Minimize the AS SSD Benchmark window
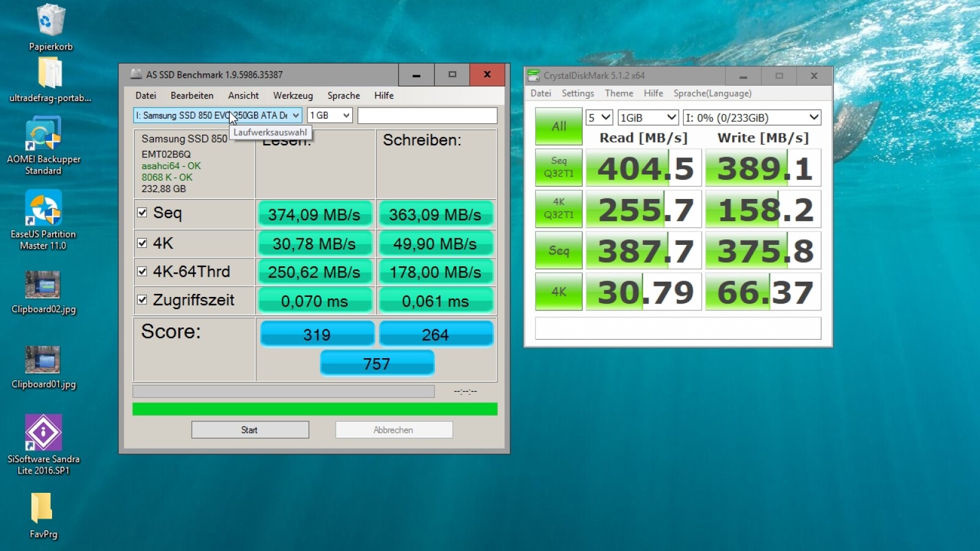Image resolution: width=980 pixels, height=551 pixels. [x=417, y=75]
